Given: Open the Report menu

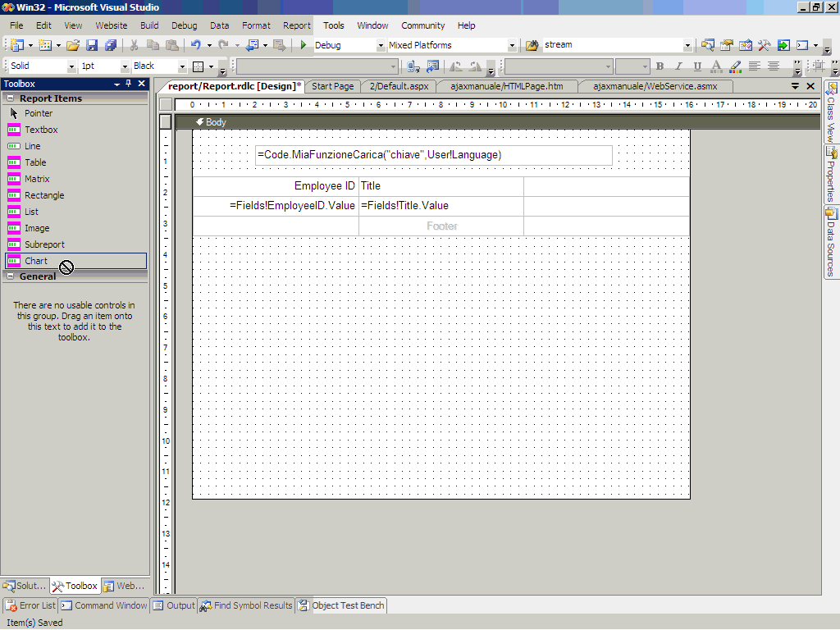Looking at the screenshot, I should tap(297, 25).
